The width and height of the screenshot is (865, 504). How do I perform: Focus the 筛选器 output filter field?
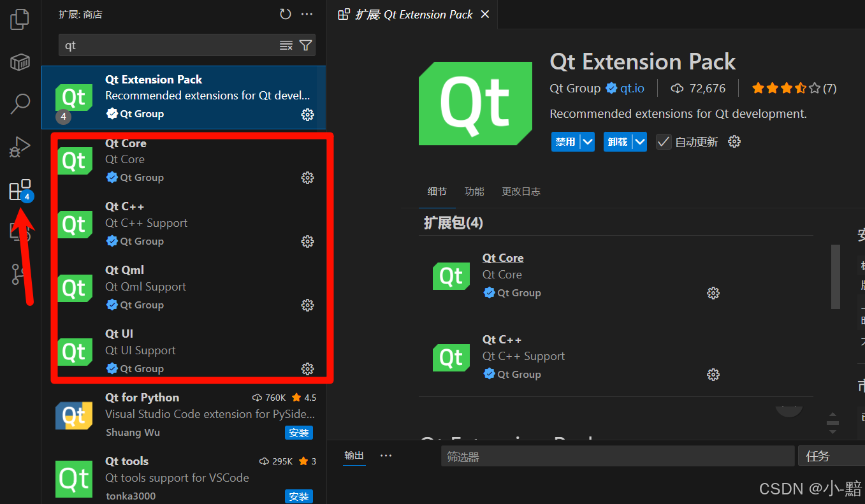pyautogui.click(x=618, y=456)
